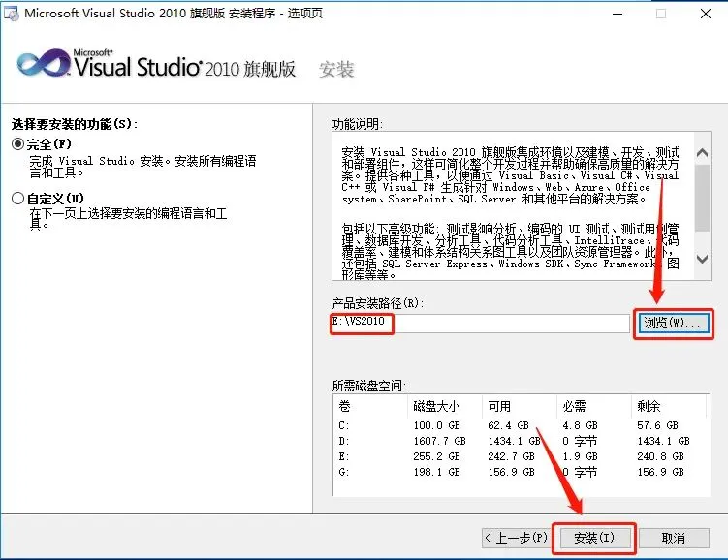Click the 取消 cancel button
Image resolution: width=728 pixels, height=560 pixels.
673,538
